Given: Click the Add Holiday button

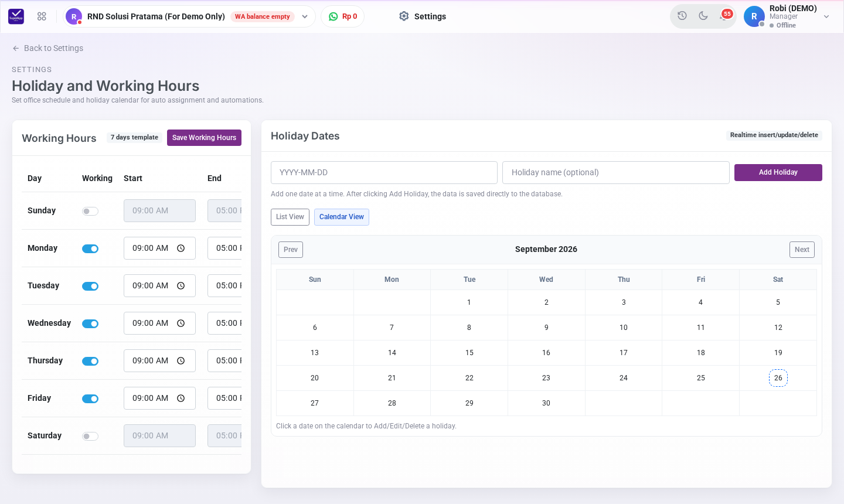Looking at the screenshot, I should 778,172.
